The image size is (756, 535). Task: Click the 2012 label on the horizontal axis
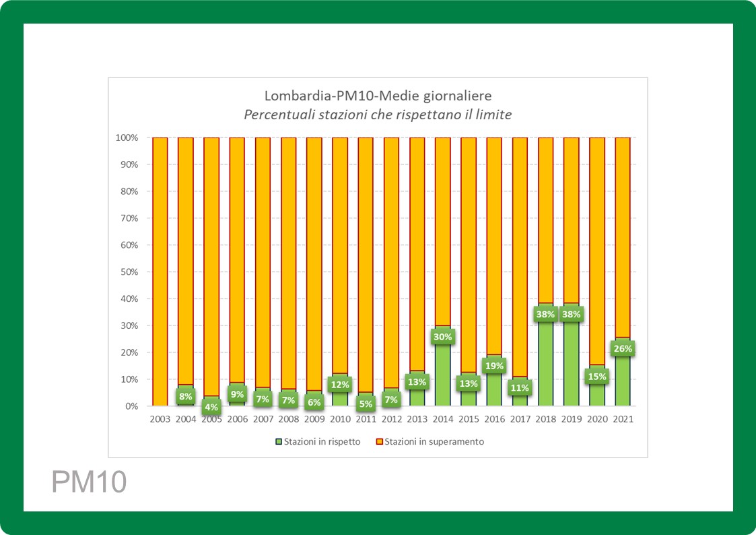(x=391, y=419)
